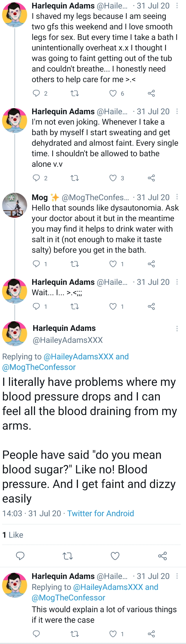Open Mog's profile picture
186x644 pixels.
(x=14, y=205)
